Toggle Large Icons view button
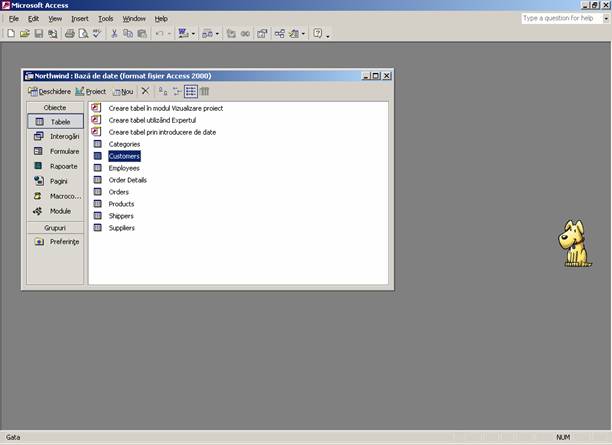This screenshot has width=612, height=445. coord(163,91)
